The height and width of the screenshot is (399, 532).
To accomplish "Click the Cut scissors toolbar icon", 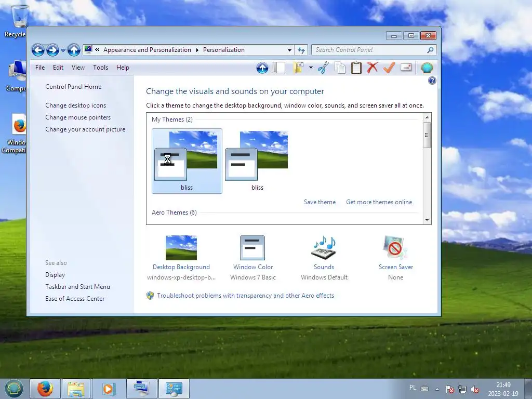I will pos(323,68).
